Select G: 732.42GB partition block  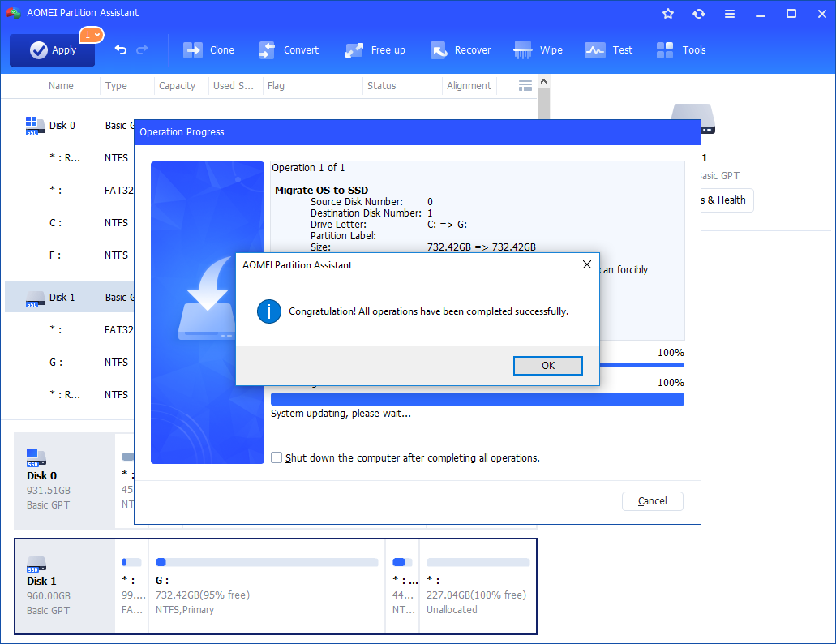click(267, 586)
